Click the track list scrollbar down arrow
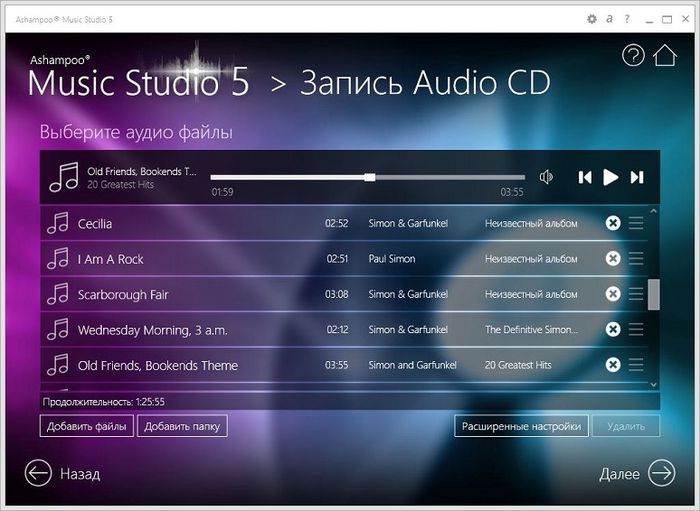 click(654, 384)
